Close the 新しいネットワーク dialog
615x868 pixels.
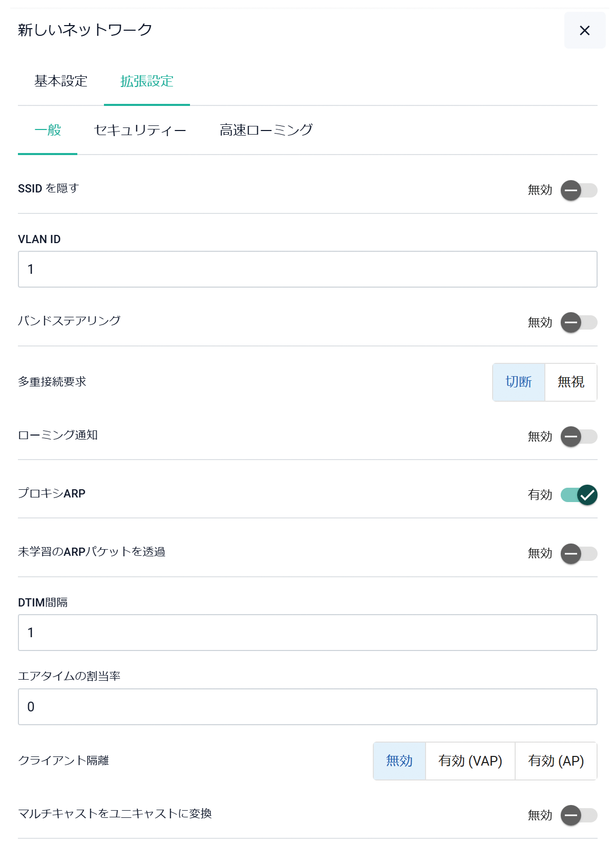point(584,31)
